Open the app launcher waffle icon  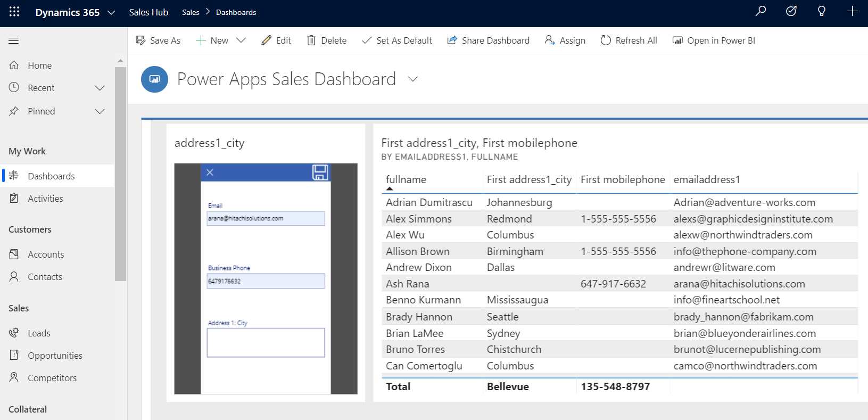14,12
